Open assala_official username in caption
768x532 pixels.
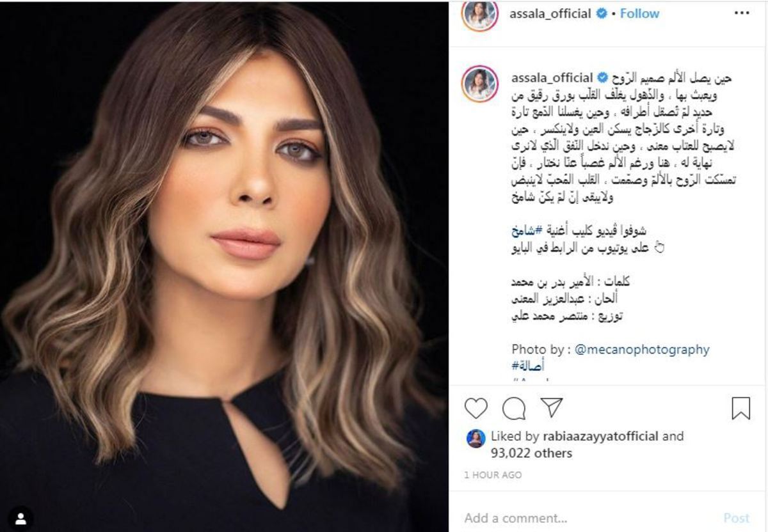pos(552,78)
